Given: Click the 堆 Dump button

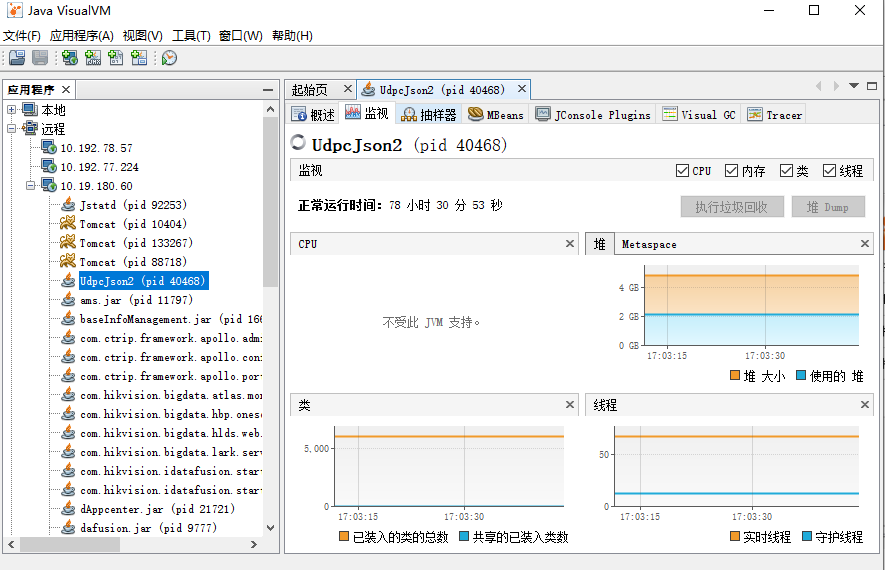Looking at the screenshot, I should click(828, 207).
